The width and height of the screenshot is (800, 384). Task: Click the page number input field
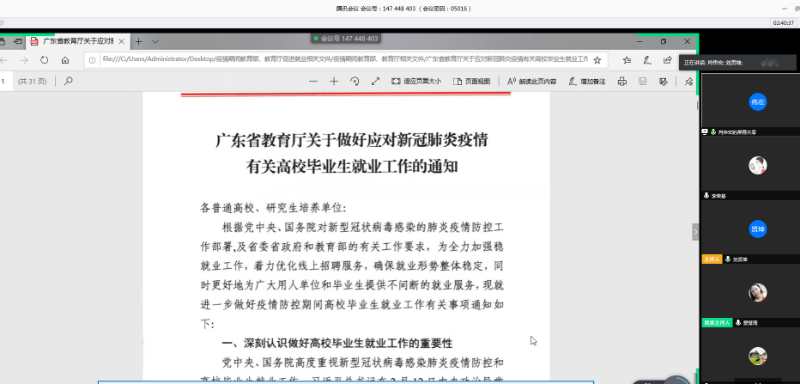click(6, 81)
